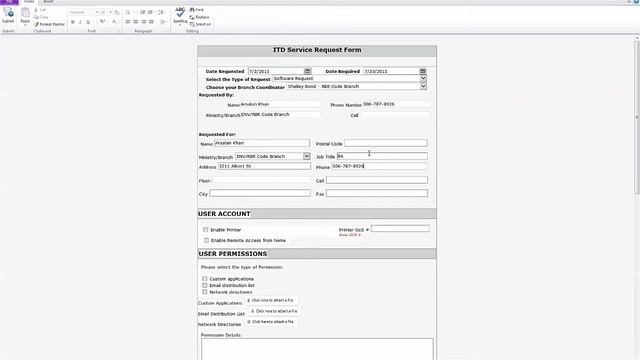640x360 pixels.
Task: Clear formatting with the eraser icon
Action: 117,12
